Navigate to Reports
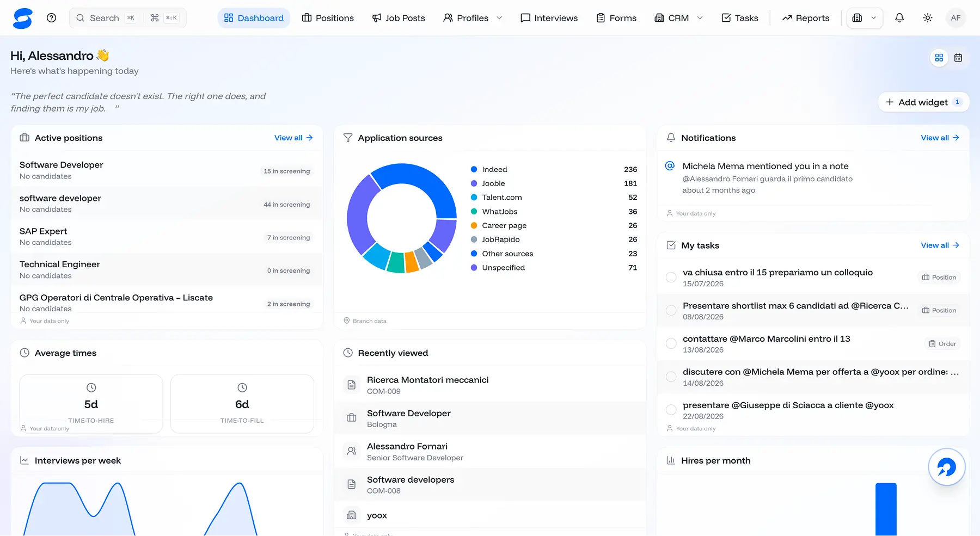The image size is (980, 536). (x=806, y=18)
